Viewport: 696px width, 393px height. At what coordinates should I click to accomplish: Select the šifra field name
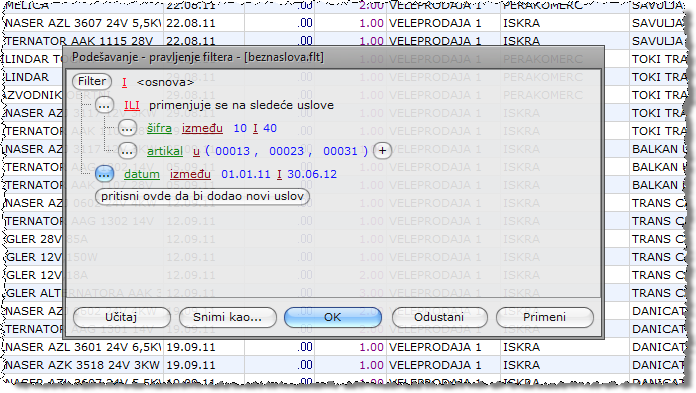159,128
